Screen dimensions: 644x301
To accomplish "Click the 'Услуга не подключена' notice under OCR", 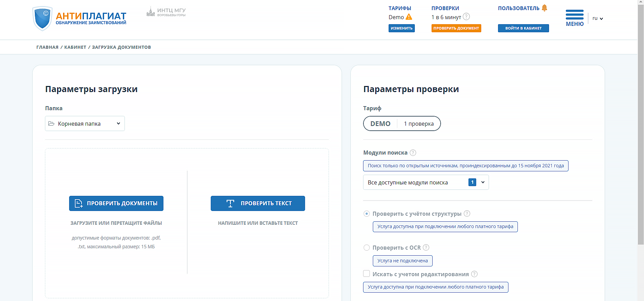I will pyautogui.click(x=402, y=261).
